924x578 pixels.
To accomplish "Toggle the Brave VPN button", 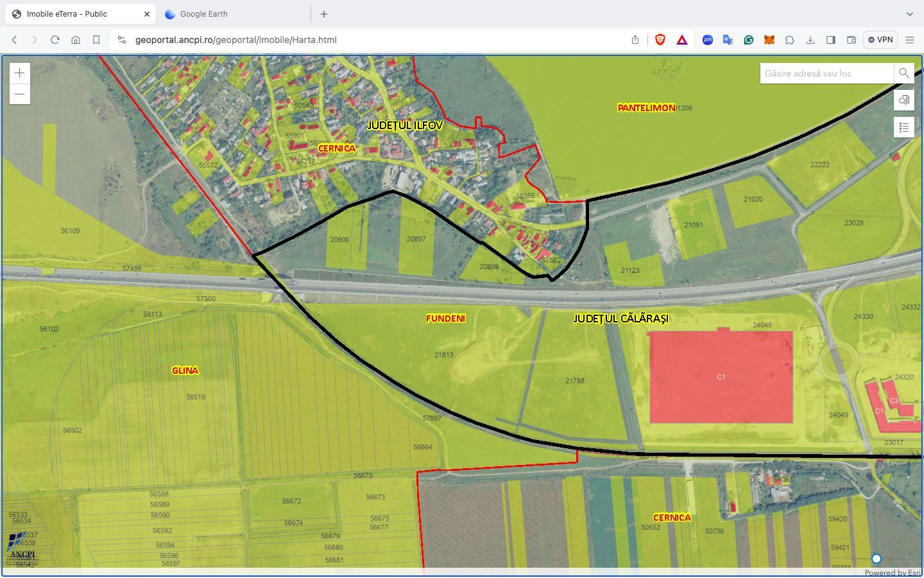I will click(880, 40).
